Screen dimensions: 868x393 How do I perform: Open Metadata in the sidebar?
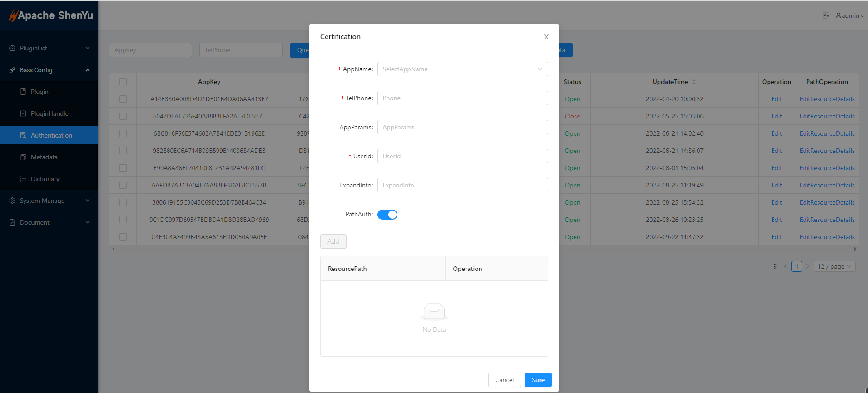click(x=49, y=157)
